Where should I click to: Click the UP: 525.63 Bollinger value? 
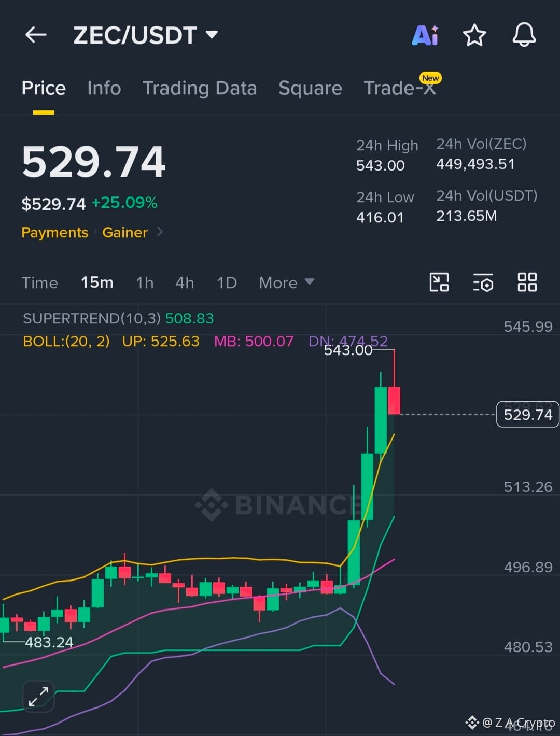coord(161,341)
